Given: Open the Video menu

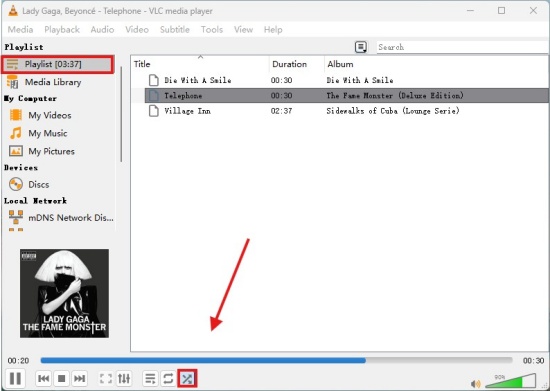Looking at the screenshot, I should [137, 29].
